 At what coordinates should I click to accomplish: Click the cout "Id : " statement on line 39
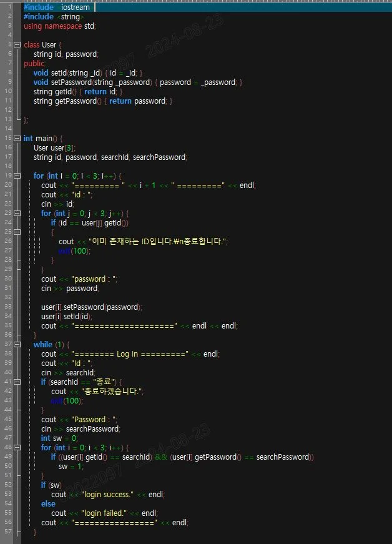coord(67,363)
